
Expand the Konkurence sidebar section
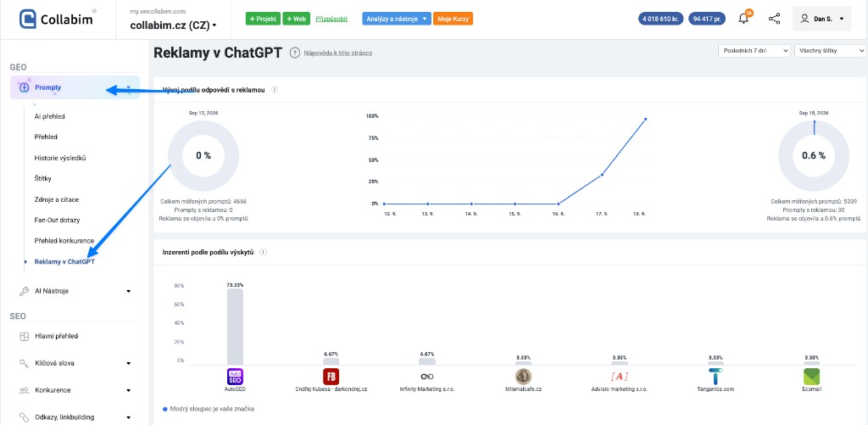[x=129, y=390]
